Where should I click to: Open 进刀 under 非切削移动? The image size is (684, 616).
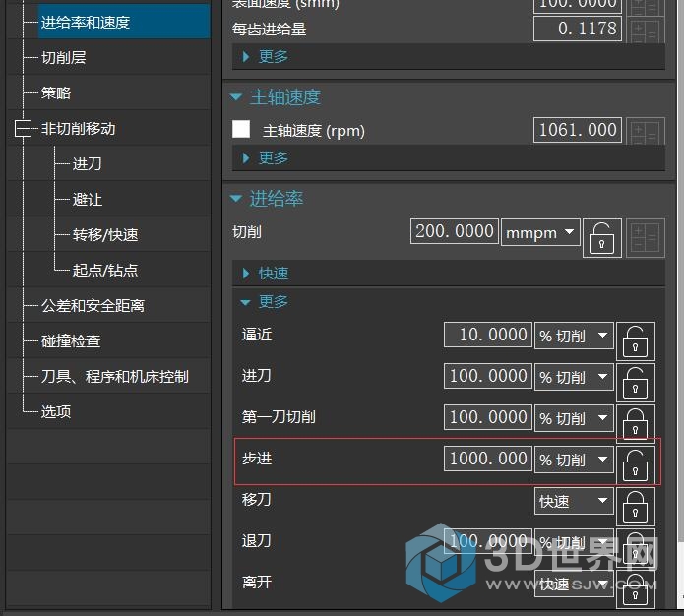pyautogui.click(x=87, y=164)
